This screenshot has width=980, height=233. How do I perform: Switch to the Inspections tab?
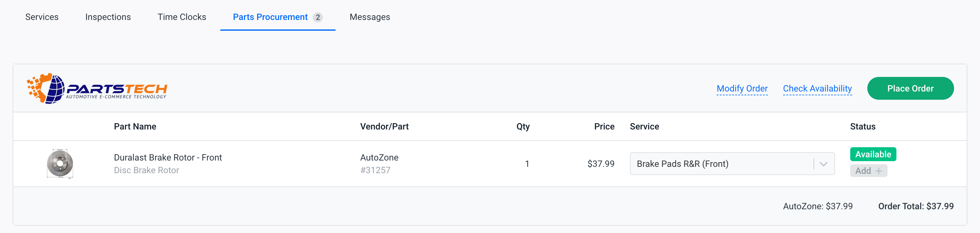[x=108, y=17]
